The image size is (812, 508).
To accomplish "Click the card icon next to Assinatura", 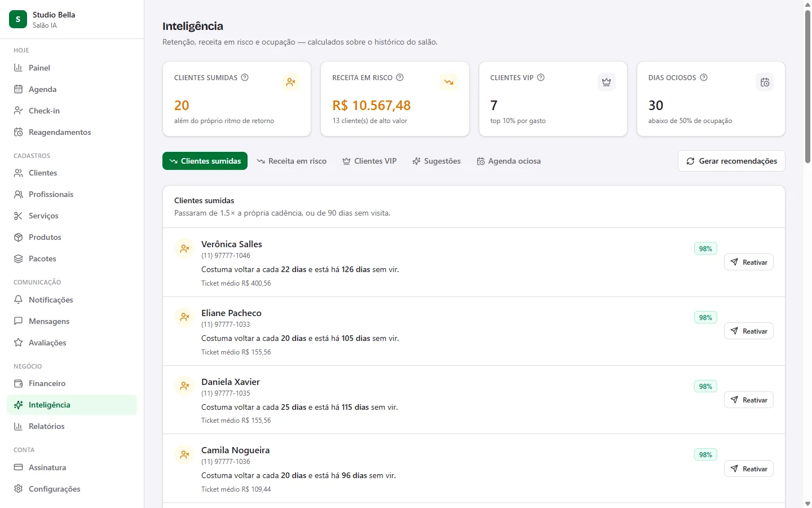I will (x=18, y=467).
